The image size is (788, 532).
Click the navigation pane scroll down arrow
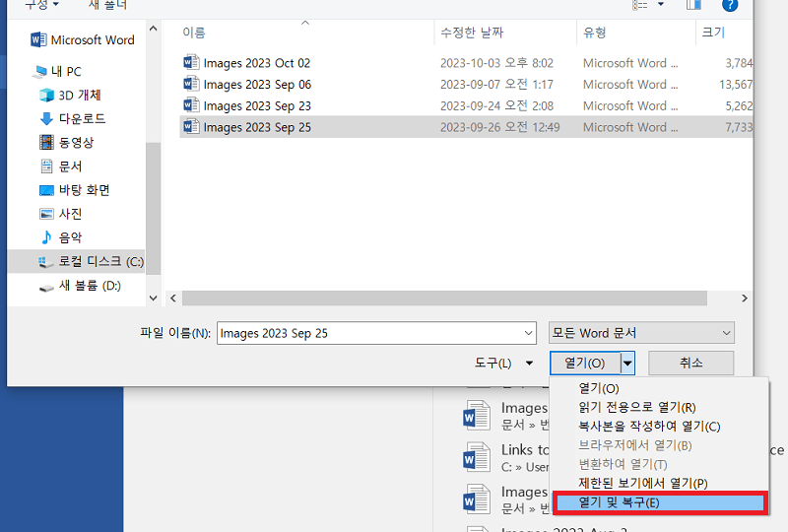coord(154,299)
